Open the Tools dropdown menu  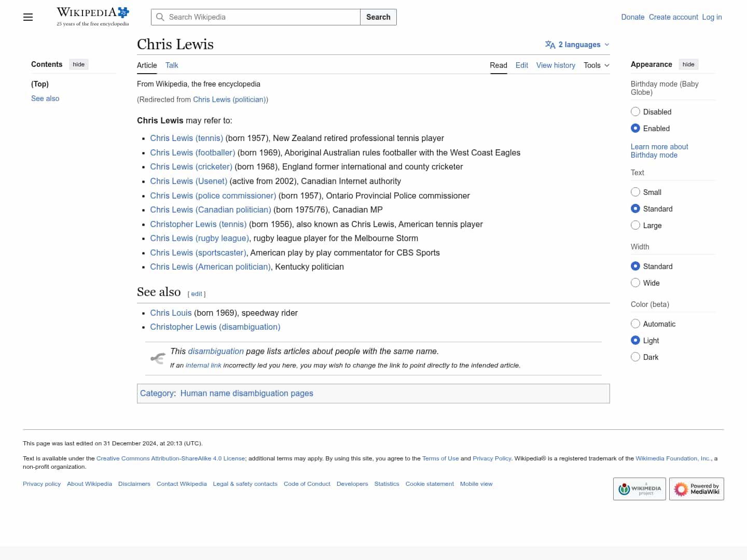click(x=596, y=65)
